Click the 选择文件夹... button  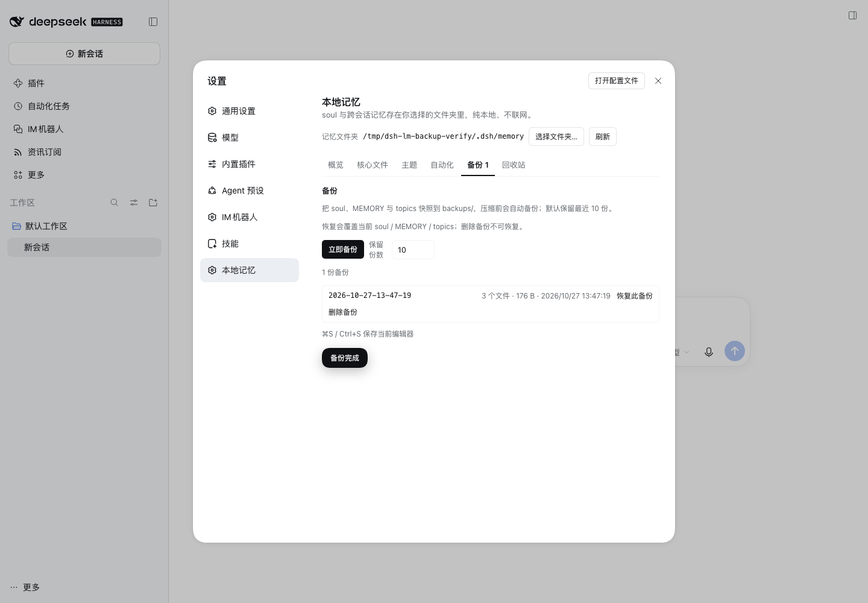(556, 137)
